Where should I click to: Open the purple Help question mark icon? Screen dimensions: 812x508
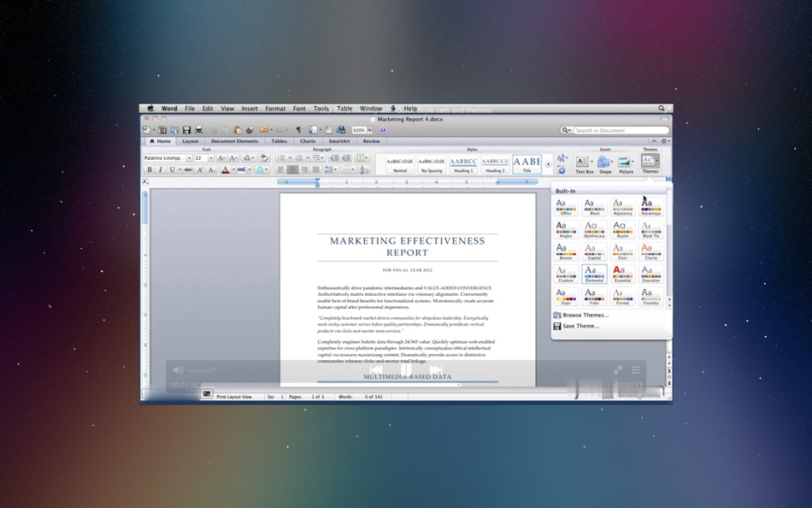tap(383, 130)
